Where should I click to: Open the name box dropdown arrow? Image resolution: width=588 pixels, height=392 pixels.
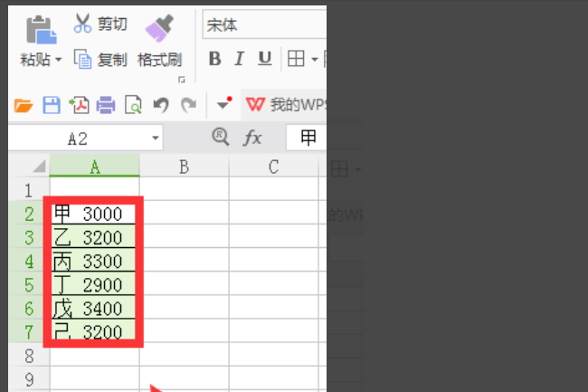[156, 138]
